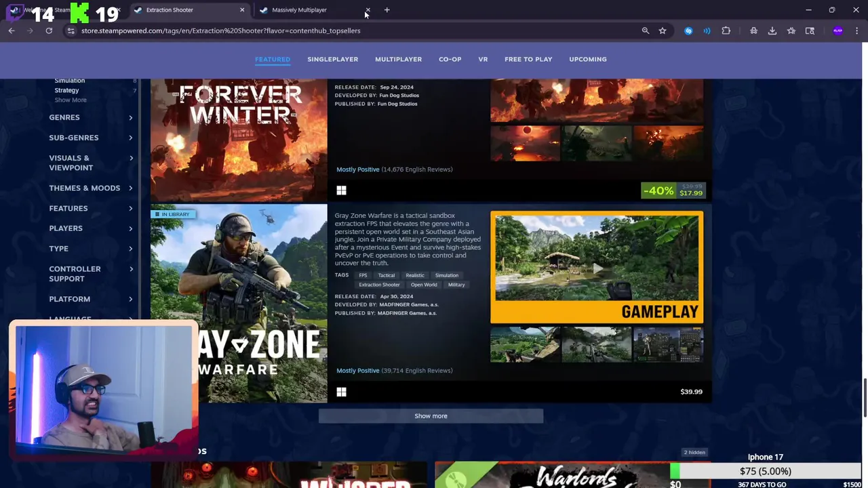Reload the Steam page

49,30
